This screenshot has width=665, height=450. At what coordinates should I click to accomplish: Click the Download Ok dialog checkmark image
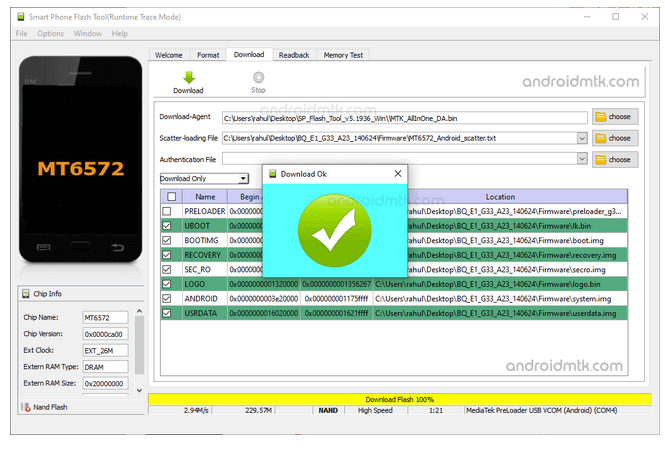click(x=335, y=230)
